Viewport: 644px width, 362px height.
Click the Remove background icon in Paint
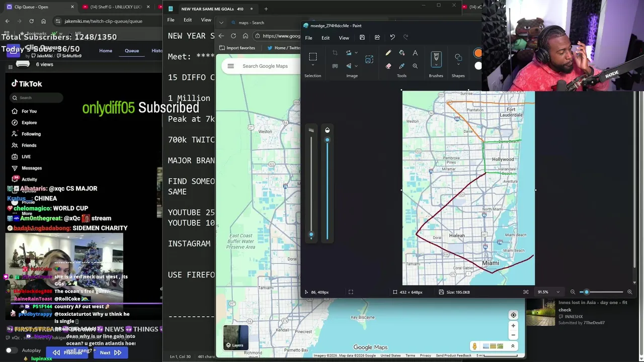tap(335, 66)
